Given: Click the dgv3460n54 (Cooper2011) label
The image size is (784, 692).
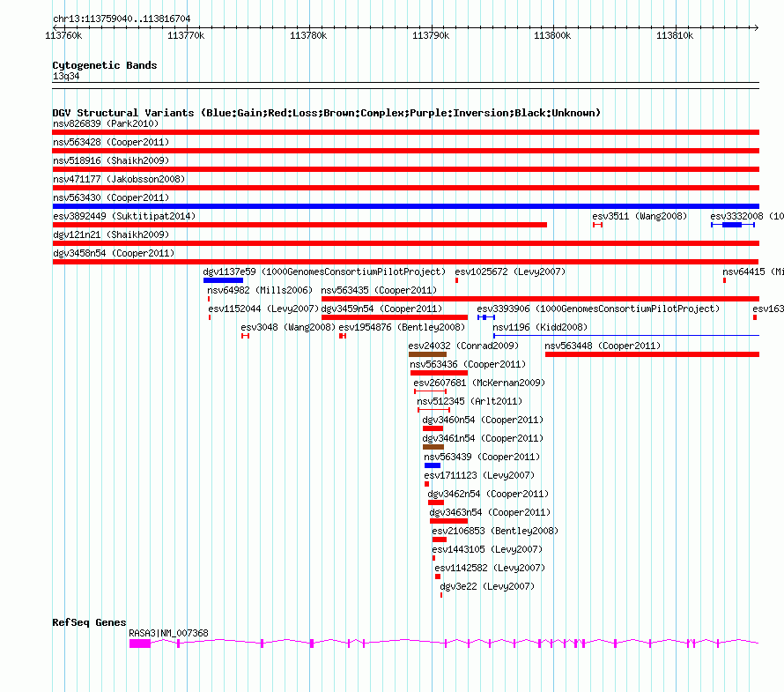Looking at the screenshot, I should [483, 420].
